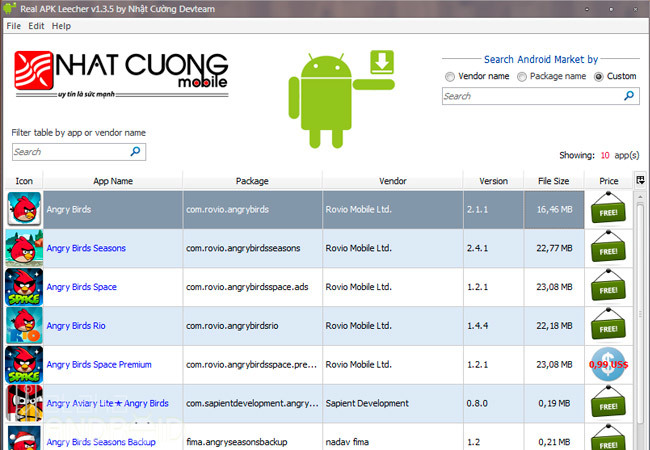Click the FREE tag for Angry Birds Seasons

608,247
